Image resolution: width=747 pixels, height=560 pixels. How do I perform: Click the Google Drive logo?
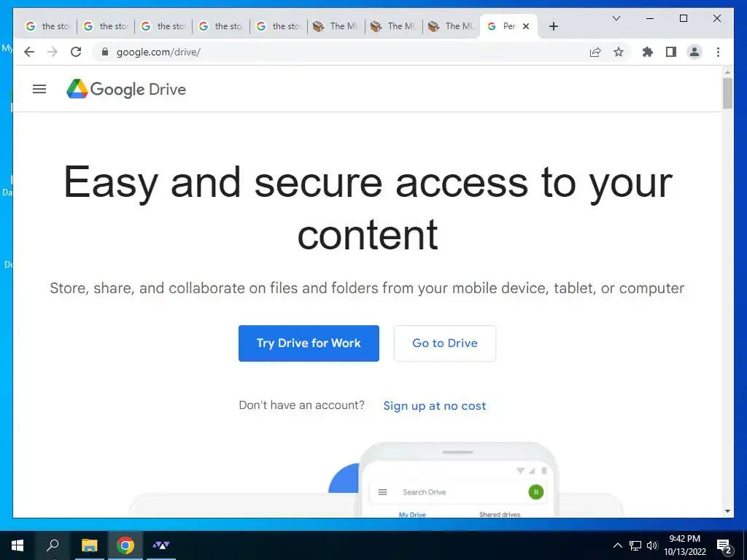pos(126,89)
